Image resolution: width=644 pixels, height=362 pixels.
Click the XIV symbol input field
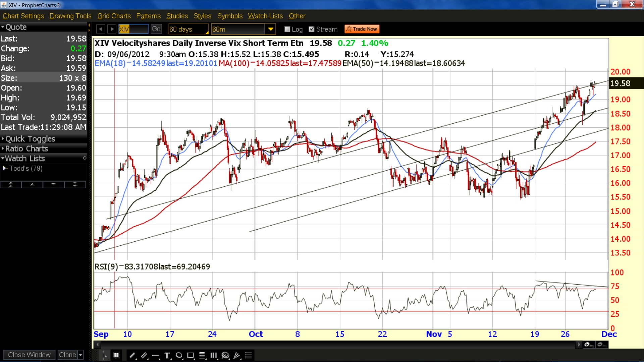[x=133, y=29]
